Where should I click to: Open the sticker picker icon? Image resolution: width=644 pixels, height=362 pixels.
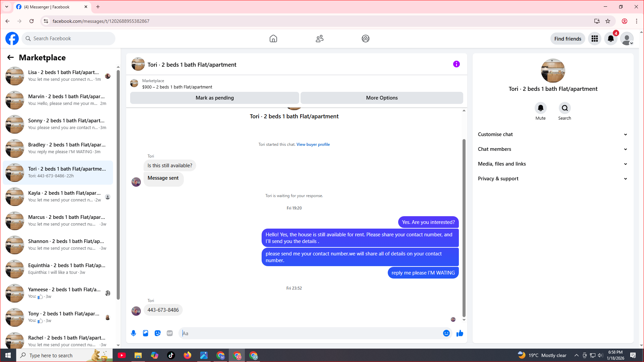[158, 333]
